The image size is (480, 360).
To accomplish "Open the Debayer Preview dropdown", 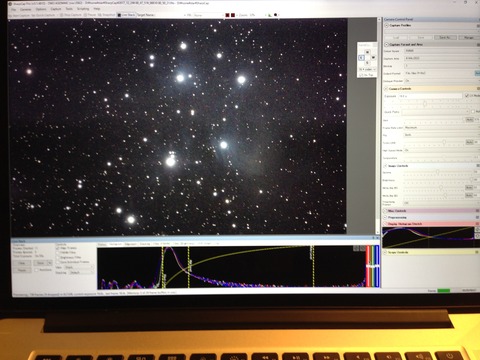I will click(x=442, y=81).
